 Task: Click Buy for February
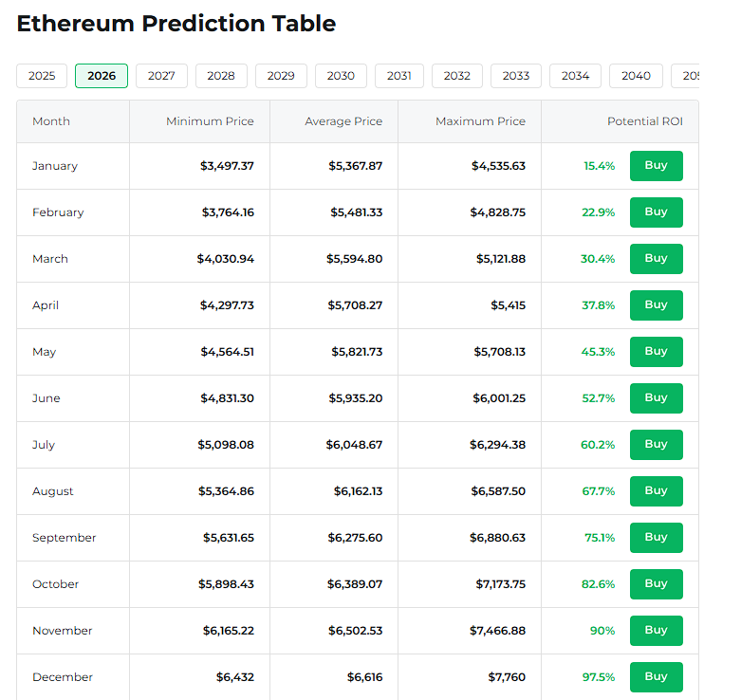point(656,212)
